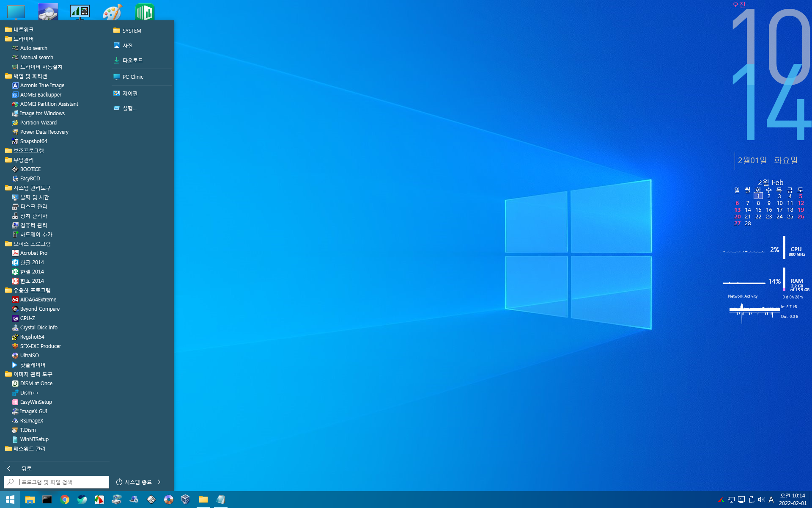
Task: Click the Windows Start button
Action: pyautogui.click(x=10, y=500)
